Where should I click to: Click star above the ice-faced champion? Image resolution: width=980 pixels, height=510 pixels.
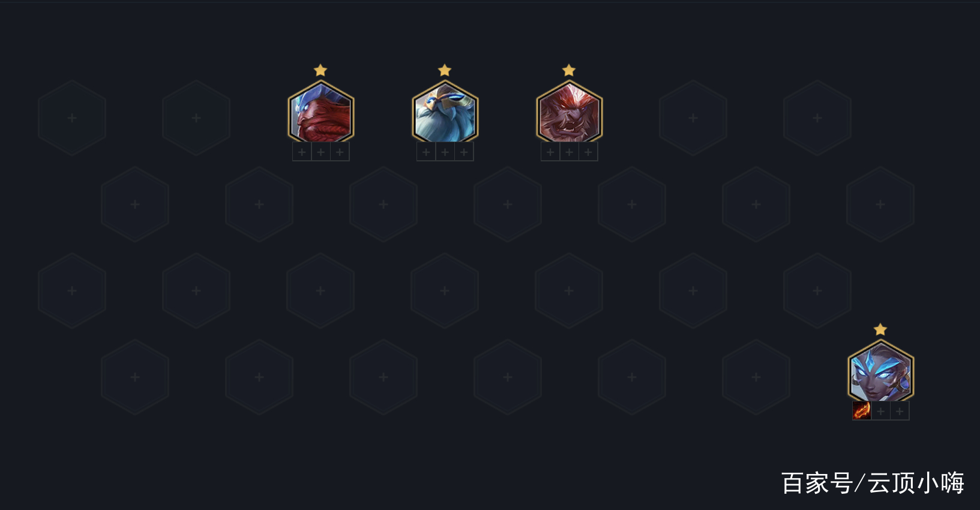[880, 329]
